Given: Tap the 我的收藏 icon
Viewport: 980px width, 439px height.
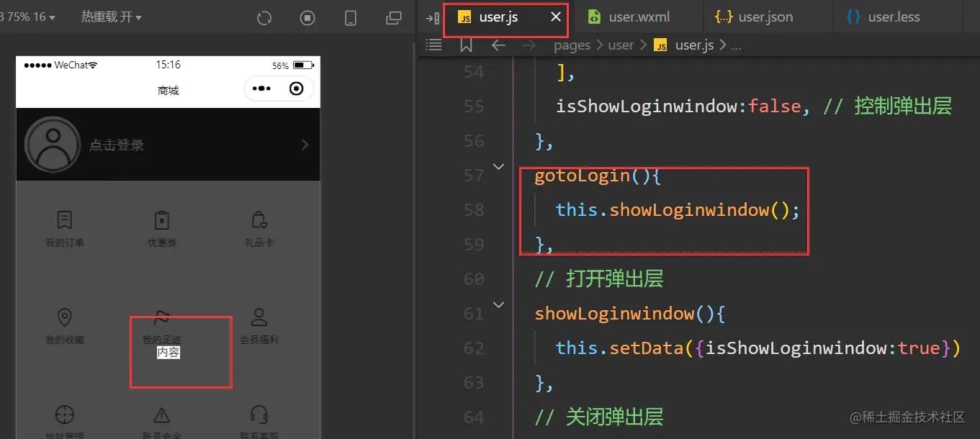Looking at the screenshot, I should coord(65,317).
